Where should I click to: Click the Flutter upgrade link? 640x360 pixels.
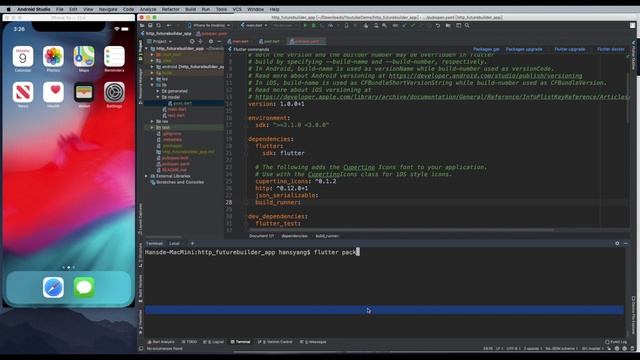tap(570, 49)
